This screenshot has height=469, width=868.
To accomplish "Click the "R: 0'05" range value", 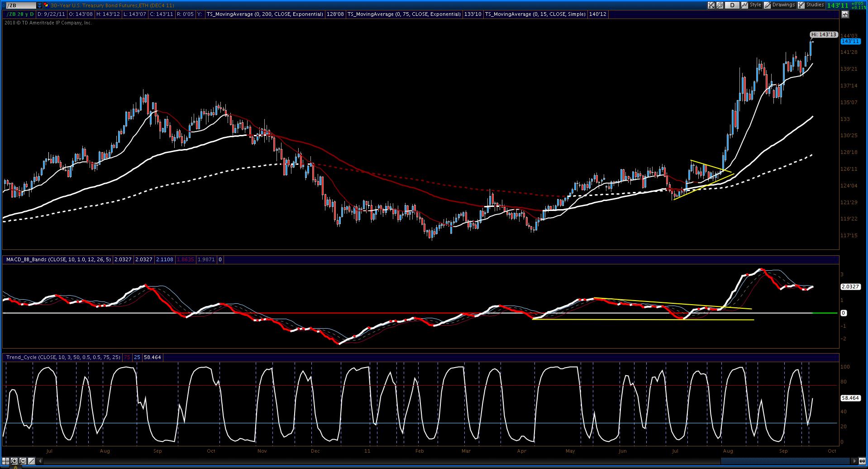I will pyautogui.click(x=186, y=14).
